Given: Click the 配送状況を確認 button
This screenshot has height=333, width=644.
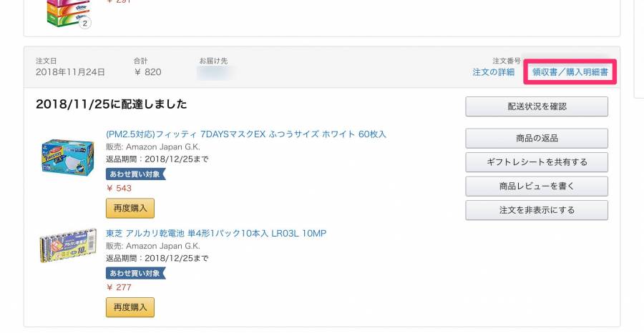Looking at the screenshot, I should (537, 106).
